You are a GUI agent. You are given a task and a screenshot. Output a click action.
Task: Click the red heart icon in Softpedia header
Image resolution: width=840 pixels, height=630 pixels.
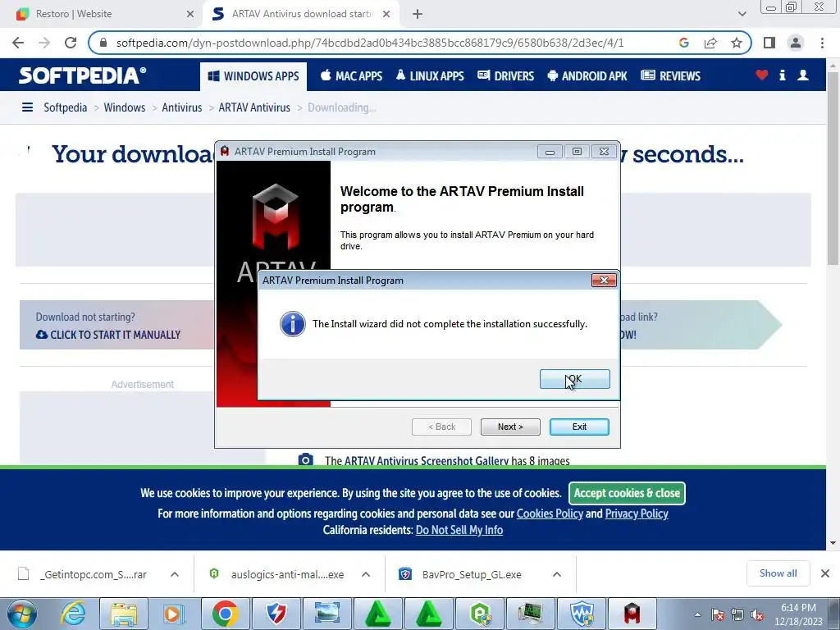762,75
